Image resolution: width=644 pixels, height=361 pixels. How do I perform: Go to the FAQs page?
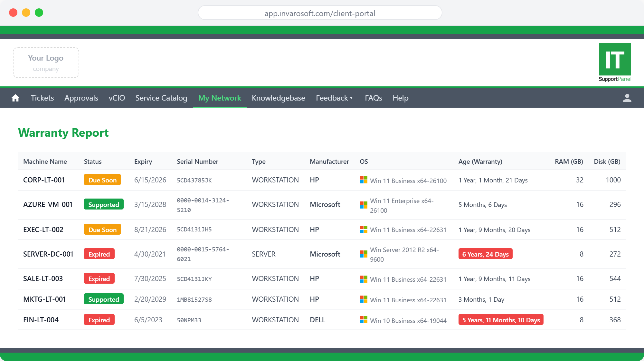(x=374, y=98)
